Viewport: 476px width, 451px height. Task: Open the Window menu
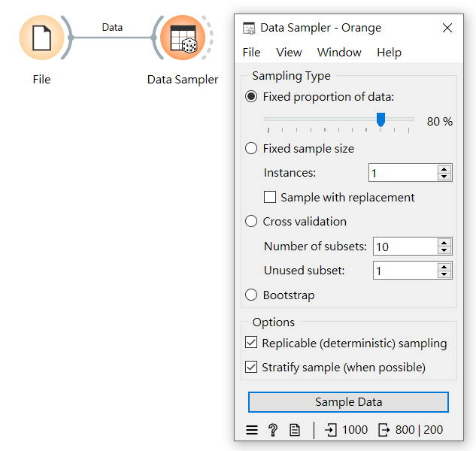click(x=339, y=53)
